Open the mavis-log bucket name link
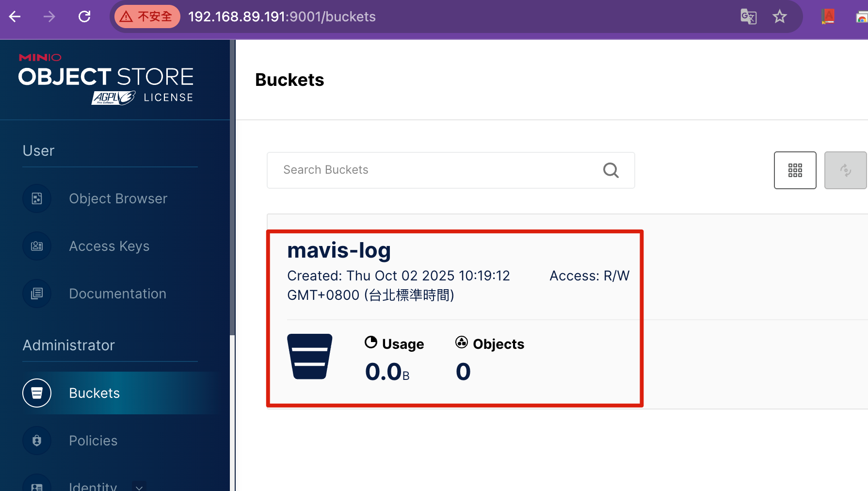 [338, 250]
